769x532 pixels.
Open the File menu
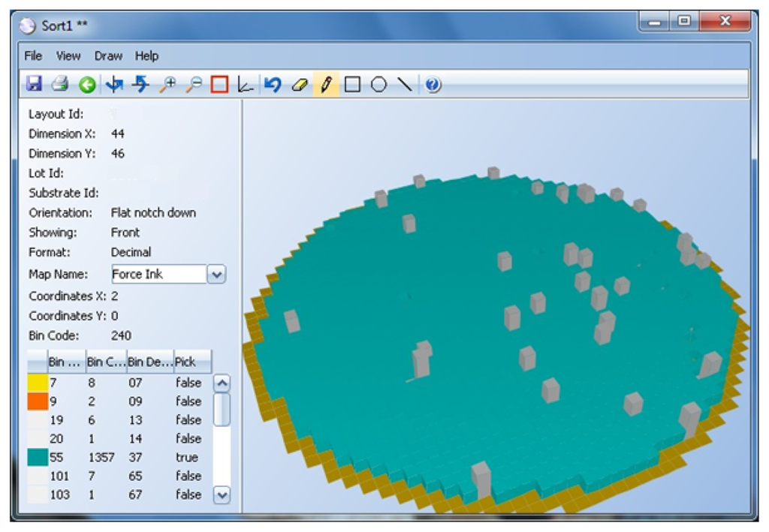tap(33, 56)
